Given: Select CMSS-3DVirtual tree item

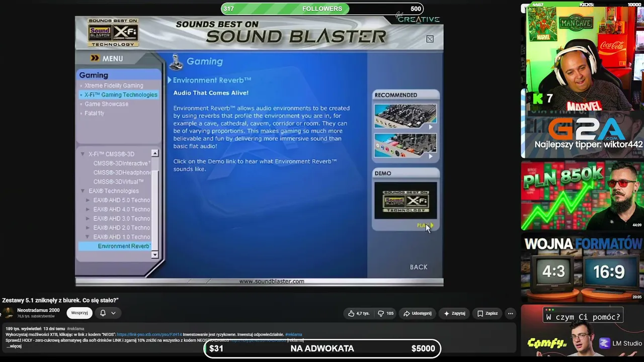Looking at the screenshot, I should pos(118,182).
